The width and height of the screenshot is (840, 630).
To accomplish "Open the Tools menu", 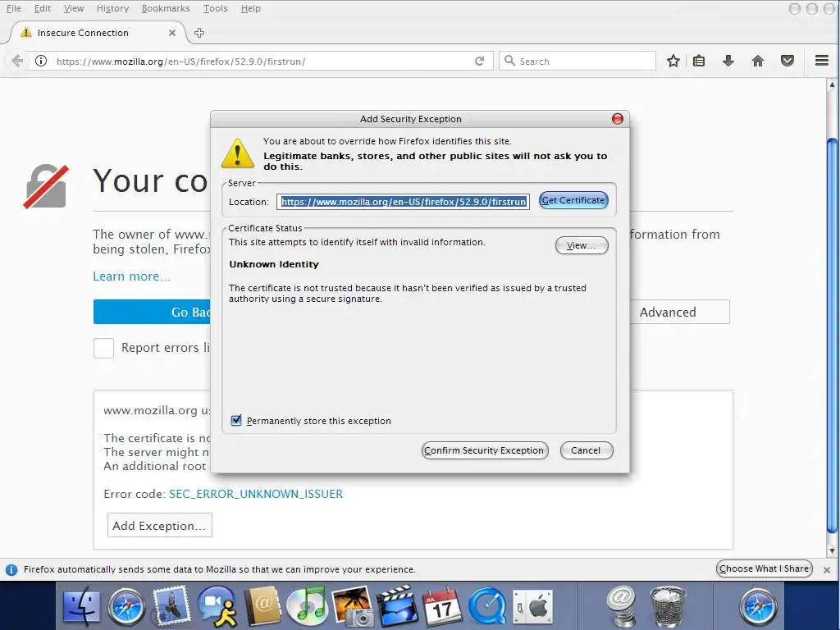I will pos(216,8).
